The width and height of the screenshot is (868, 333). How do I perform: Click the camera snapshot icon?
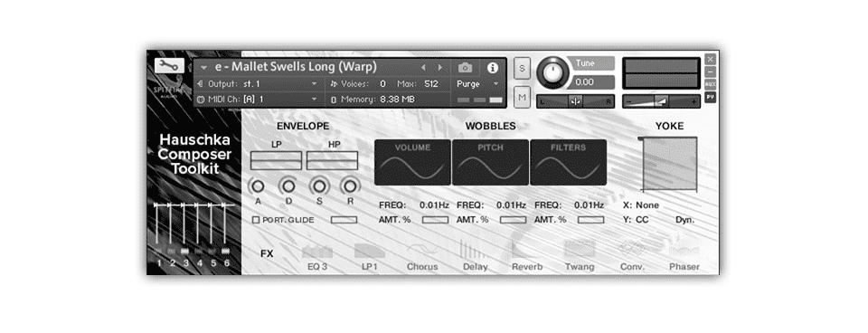[466, 68]
